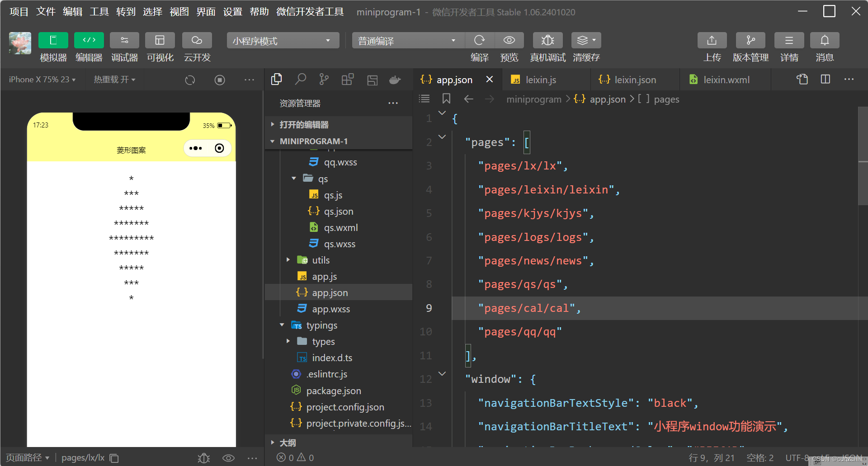Open the search icon in the editor sidebar
868x466 pixels.
pyautogui.click(x=300, y=80)
